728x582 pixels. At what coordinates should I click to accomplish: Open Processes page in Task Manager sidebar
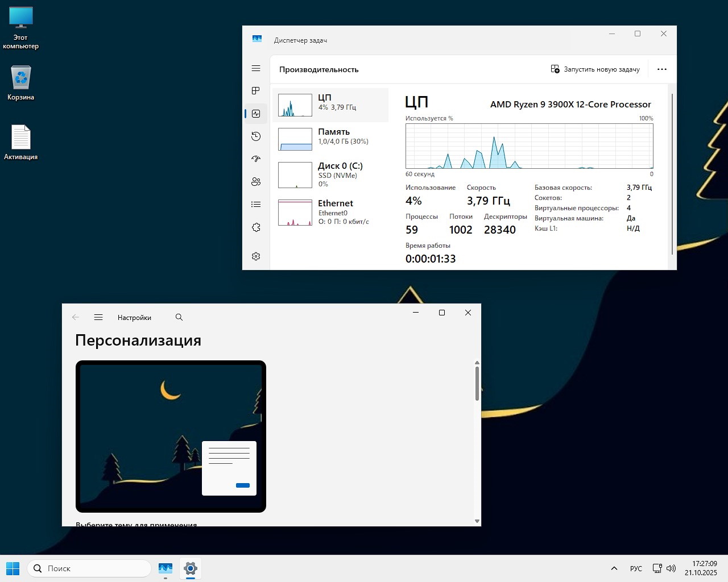(256, 91)
